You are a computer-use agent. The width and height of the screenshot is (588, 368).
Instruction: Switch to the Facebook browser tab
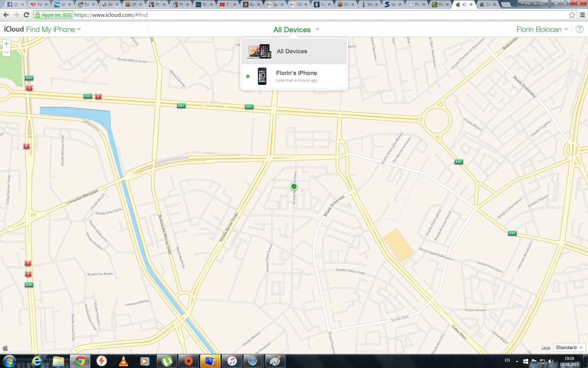coord(15,4)
